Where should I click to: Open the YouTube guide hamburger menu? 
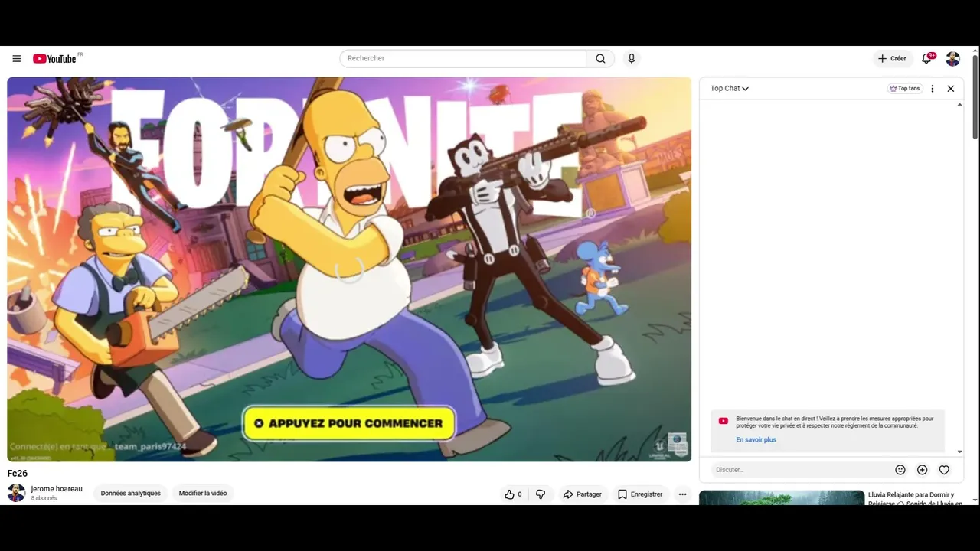pyautogui.click(x=17, y=59)
